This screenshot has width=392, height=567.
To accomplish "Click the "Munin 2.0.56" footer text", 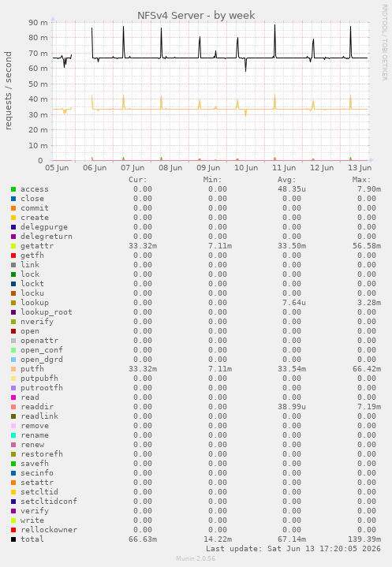I will (196, 558).
